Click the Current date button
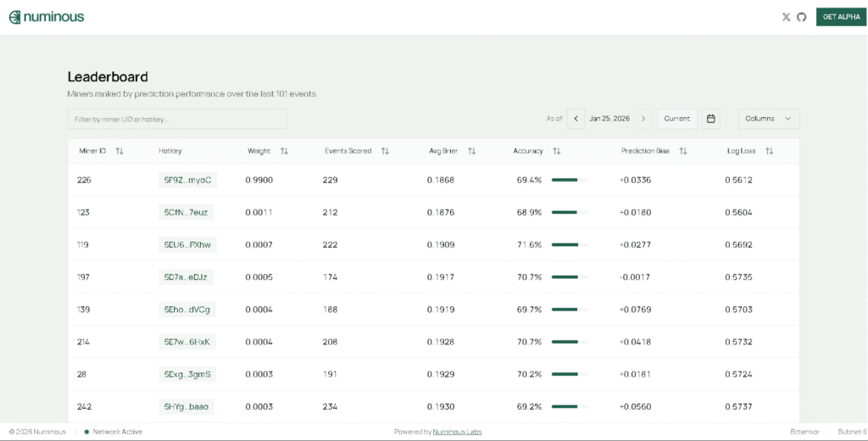Screen dimensions: 868x441 coord(676,119)
